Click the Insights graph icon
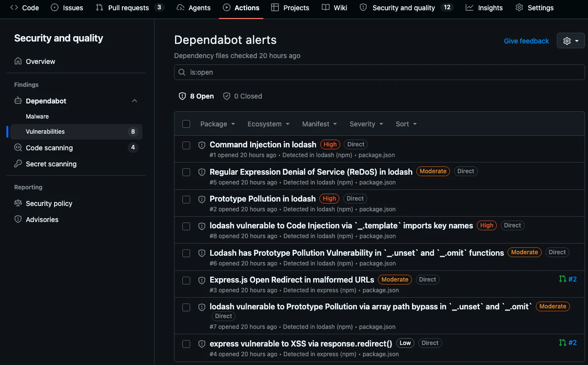588x365 pixels. click(x=470, y=8)
